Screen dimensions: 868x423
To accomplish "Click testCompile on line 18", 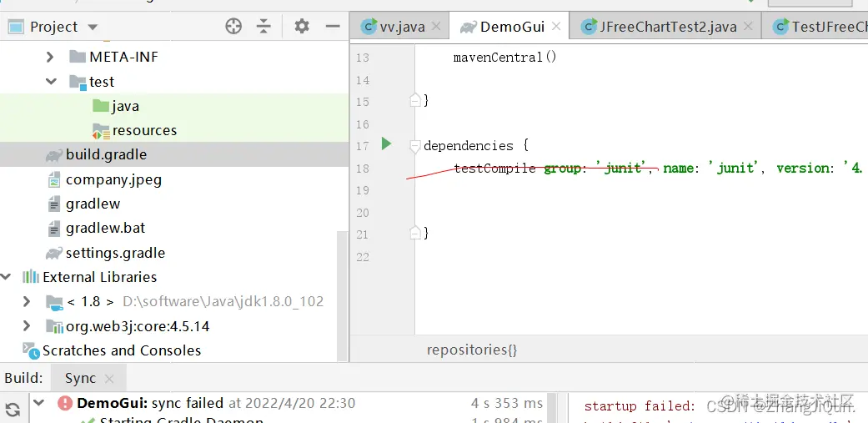I will (494, 168).
